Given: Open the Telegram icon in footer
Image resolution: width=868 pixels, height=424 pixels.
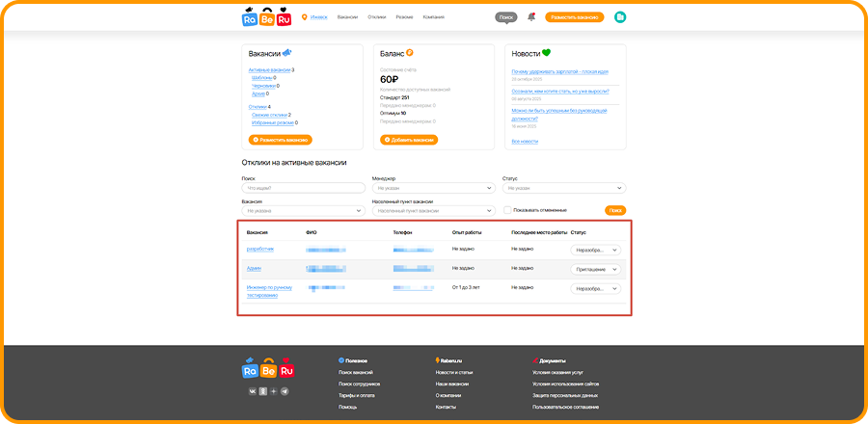Looking at the screenshot, I should [x=285, y=391].
